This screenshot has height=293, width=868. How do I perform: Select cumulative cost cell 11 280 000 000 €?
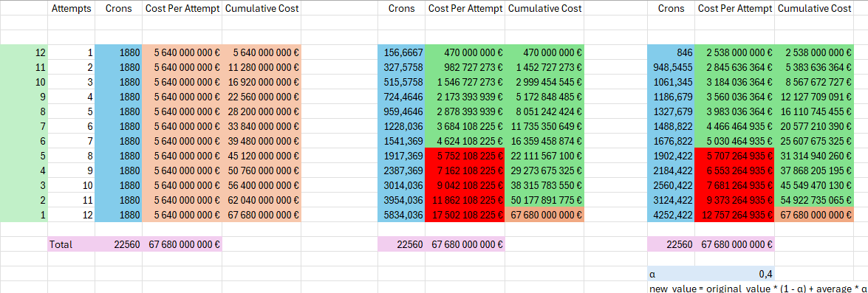(262, 67)
